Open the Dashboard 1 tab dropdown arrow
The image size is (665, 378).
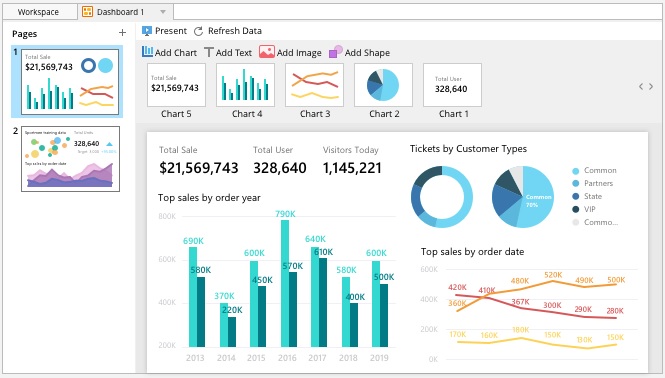coord(163,12)
